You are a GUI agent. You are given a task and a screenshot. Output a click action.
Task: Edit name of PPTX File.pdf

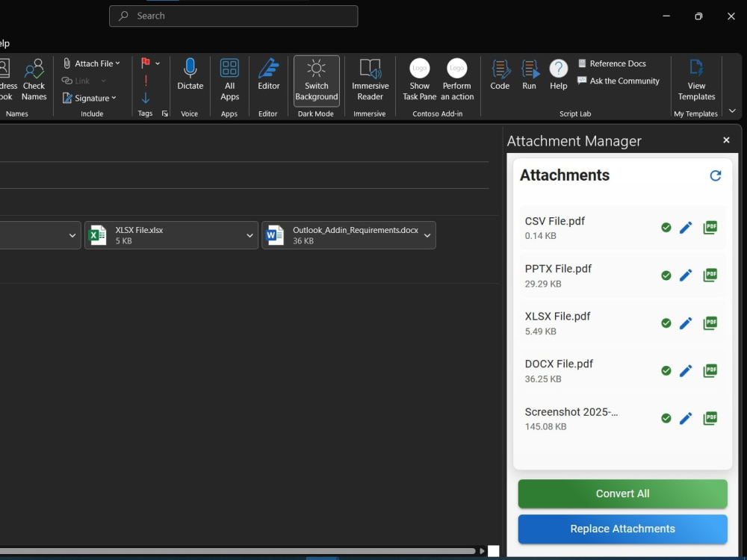point(686,276)
